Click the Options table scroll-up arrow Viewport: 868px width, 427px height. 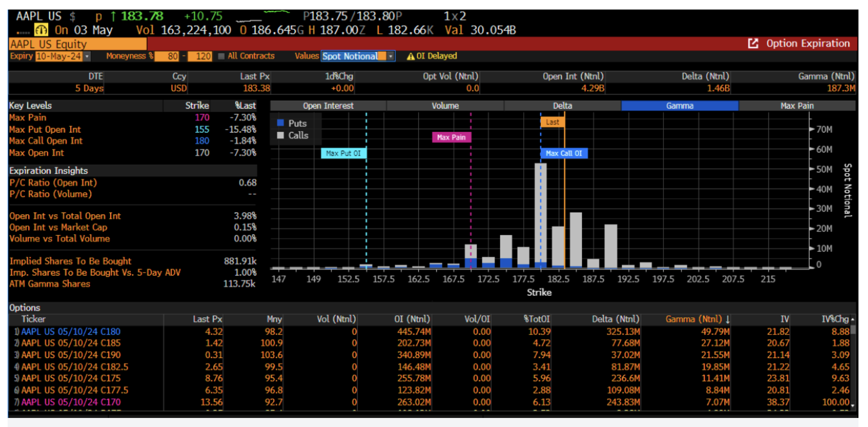[x=853, y=319]
